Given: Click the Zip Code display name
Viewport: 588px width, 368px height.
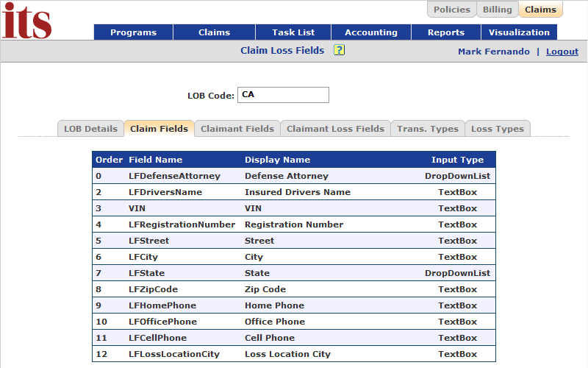Looking at the screenshot, I should (265, 289).
